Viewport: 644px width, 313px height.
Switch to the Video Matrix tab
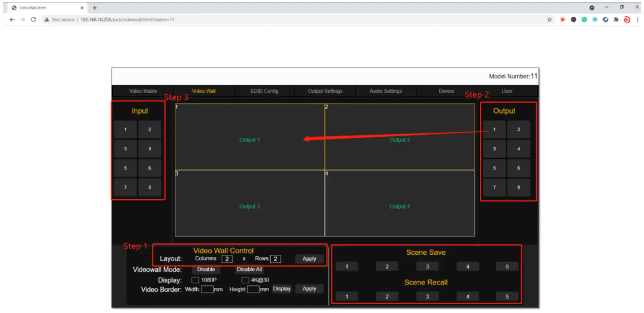click(x=143, y=91)
